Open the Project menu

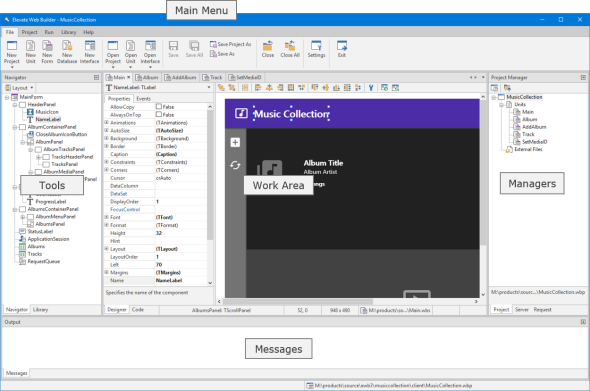29,32
